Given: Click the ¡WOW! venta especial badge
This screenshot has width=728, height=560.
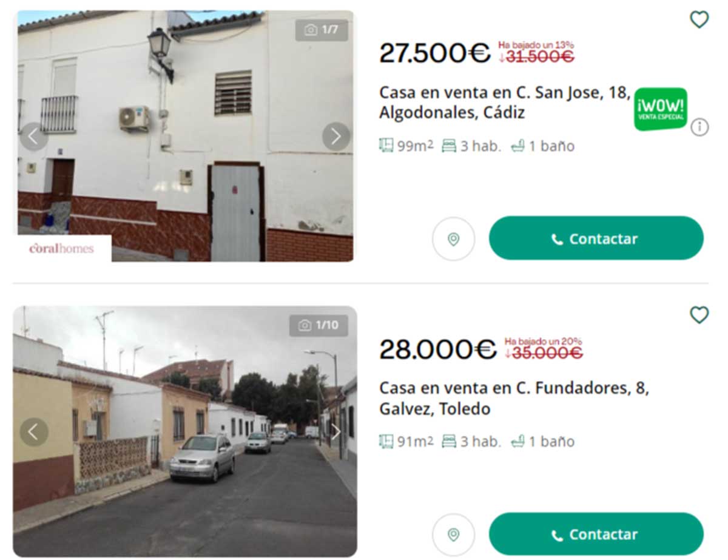Looking at the screenshot, I should click(x=661, y=109).
